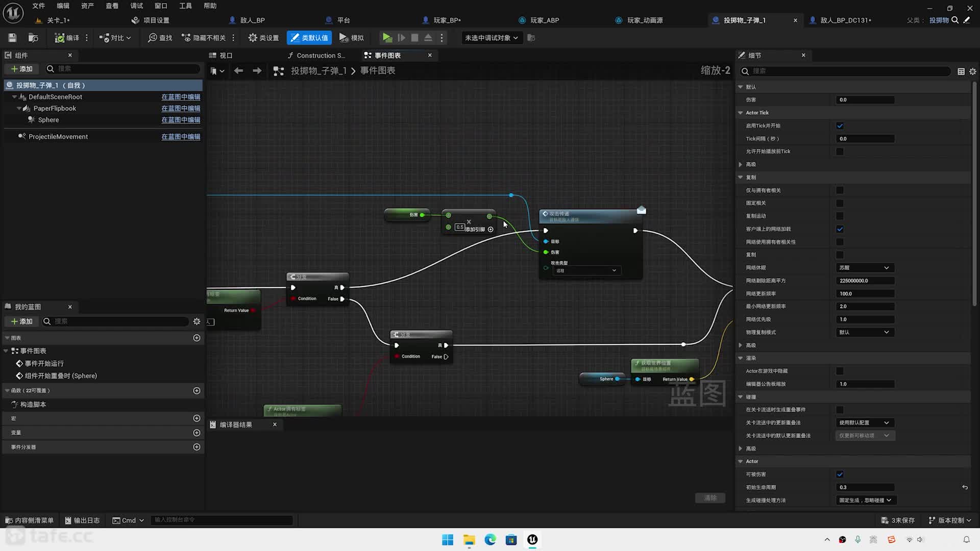Add new macro with 宏 plus icon
The width and height of the screenshot is (980, 551).
197,418
